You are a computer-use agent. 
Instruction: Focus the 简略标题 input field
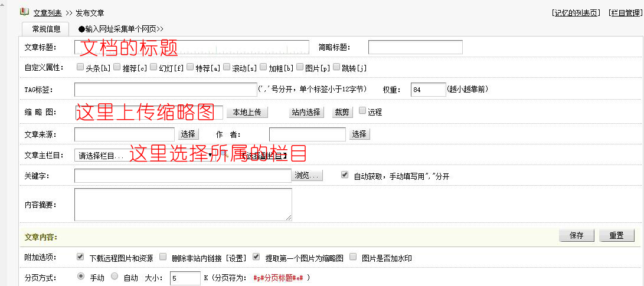point(415,47)
